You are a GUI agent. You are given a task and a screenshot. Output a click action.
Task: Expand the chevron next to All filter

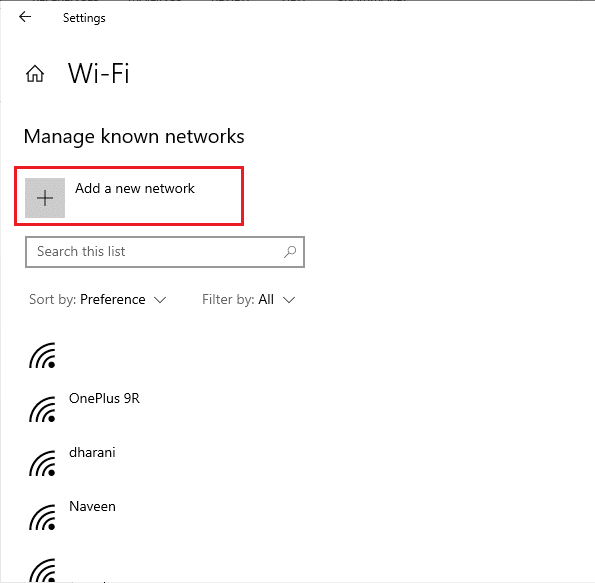coord(289,300)
